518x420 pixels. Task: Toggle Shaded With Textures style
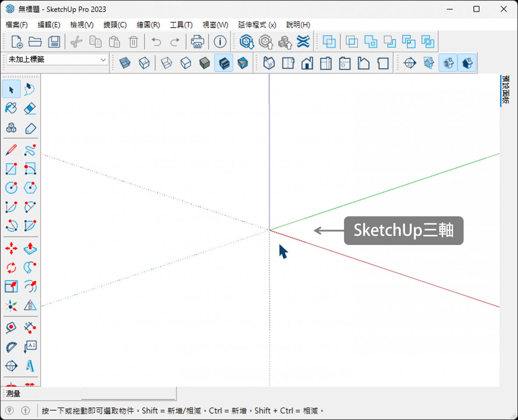click(x=224, y=63)
